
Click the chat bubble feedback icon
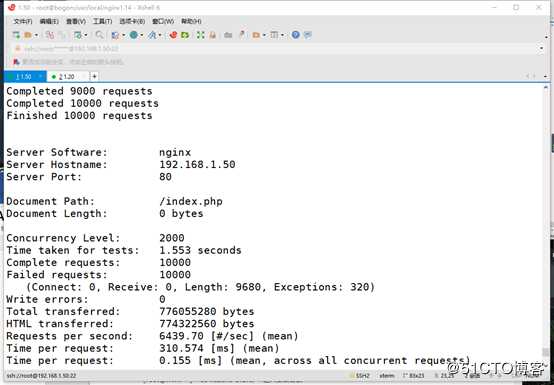click(308, 35)
